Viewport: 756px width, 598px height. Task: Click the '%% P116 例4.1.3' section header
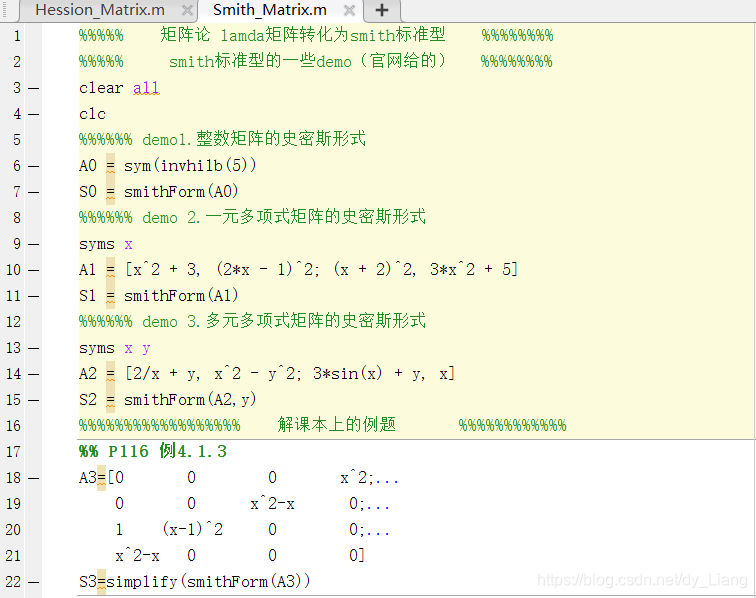pyautogui.click(x=153, y=452)
